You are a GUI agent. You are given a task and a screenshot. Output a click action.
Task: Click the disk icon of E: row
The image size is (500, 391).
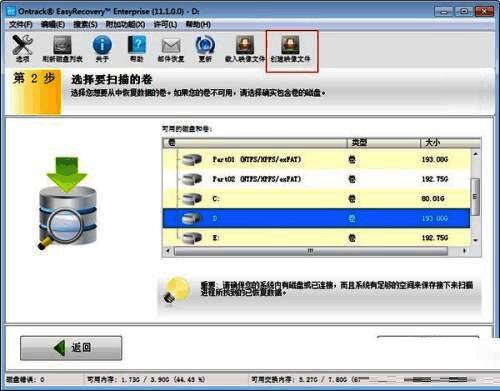pyautogui.click(x=192, y=238)
